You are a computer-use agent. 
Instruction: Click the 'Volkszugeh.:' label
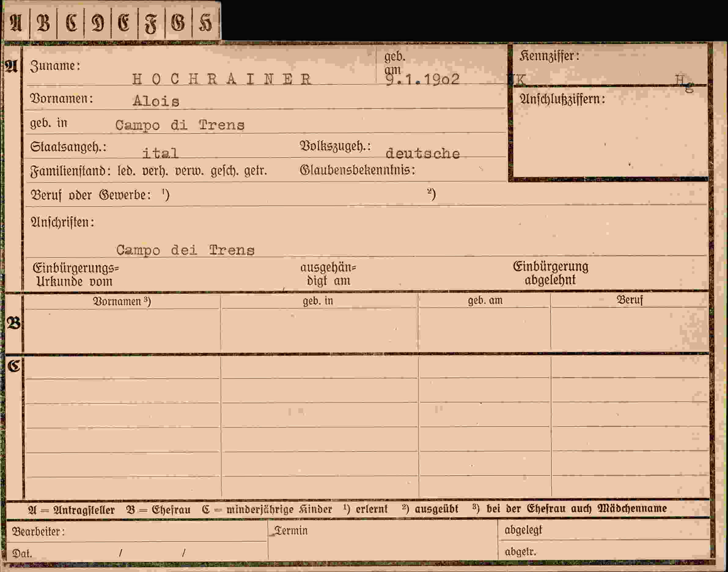click(335, 146)
